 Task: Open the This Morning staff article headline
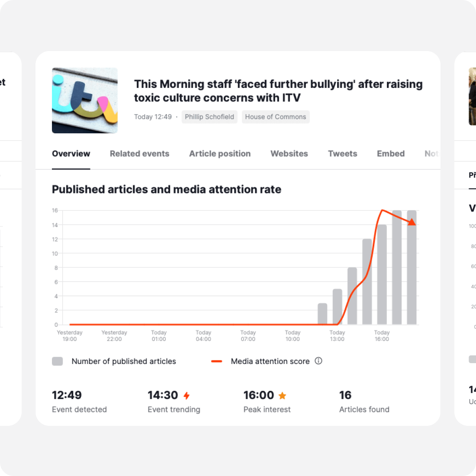point(278,91)
